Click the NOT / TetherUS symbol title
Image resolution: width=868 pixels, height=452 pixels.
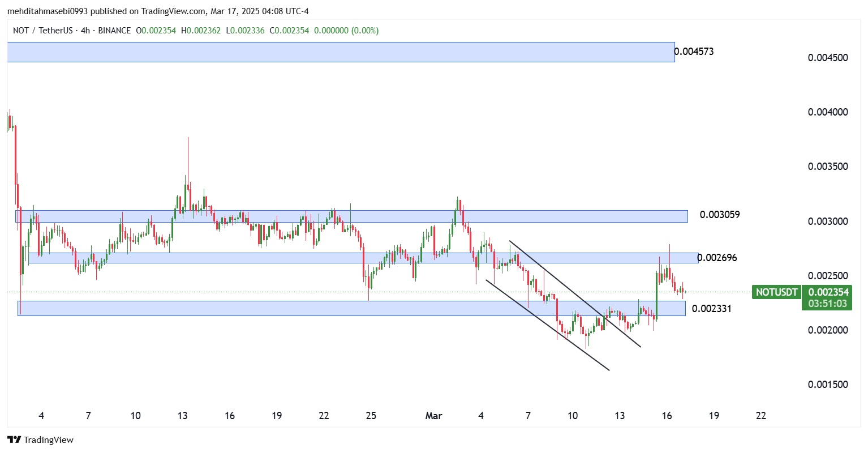[x=44, y=31]
